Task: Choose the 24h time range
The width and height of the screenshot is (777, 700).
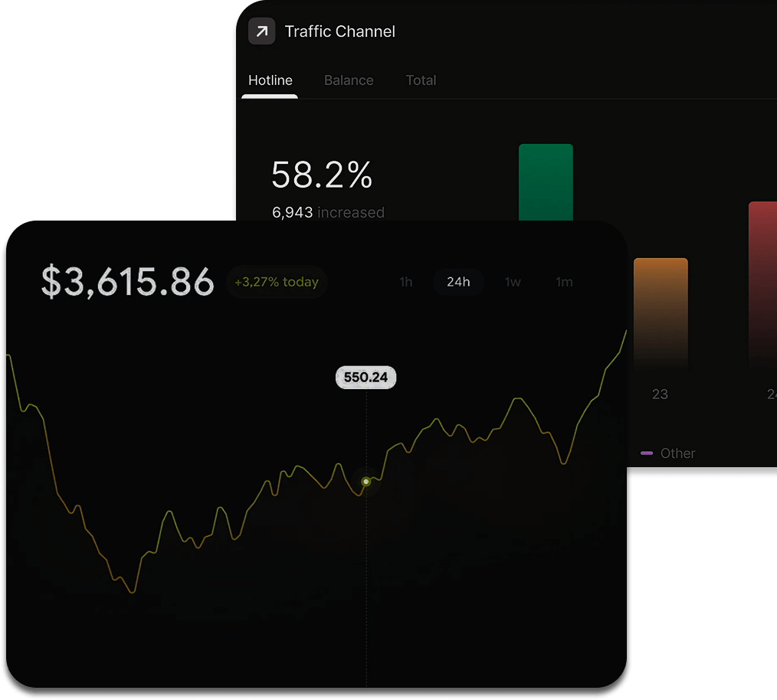Action: click(x=458, y=282)
